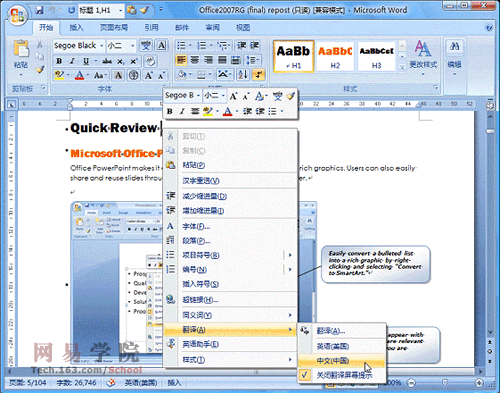Screen dimensions: 500x393
Task: Select Align Left in paragraph group
Action: 181,60
